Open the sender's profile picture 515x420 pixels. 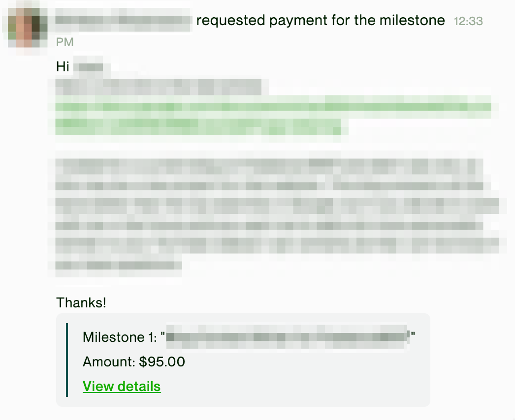[x=24, y=27]
